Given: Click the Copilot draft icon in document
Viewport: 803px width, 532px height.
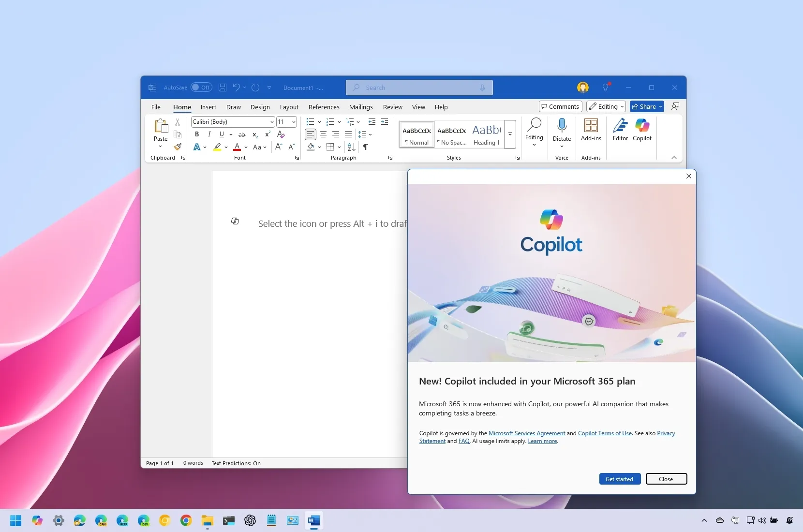Looking at the screenshot, I should [x=235, y=221].
